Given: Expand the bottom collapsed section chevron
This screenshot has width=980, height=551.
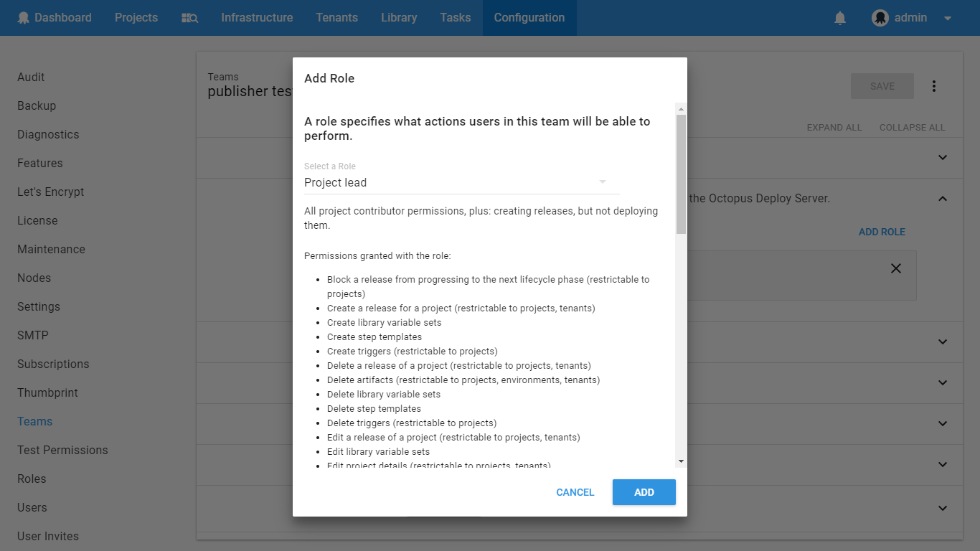Looking at the screenshot, I should 942,508.
